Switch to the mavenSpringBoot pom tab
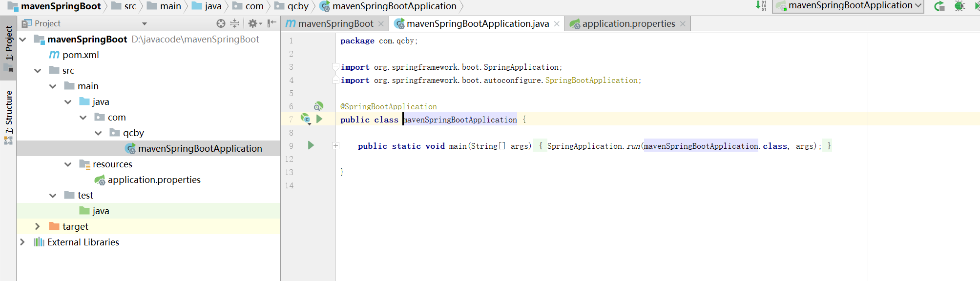The image size is (980, 281). pos(335,23)
